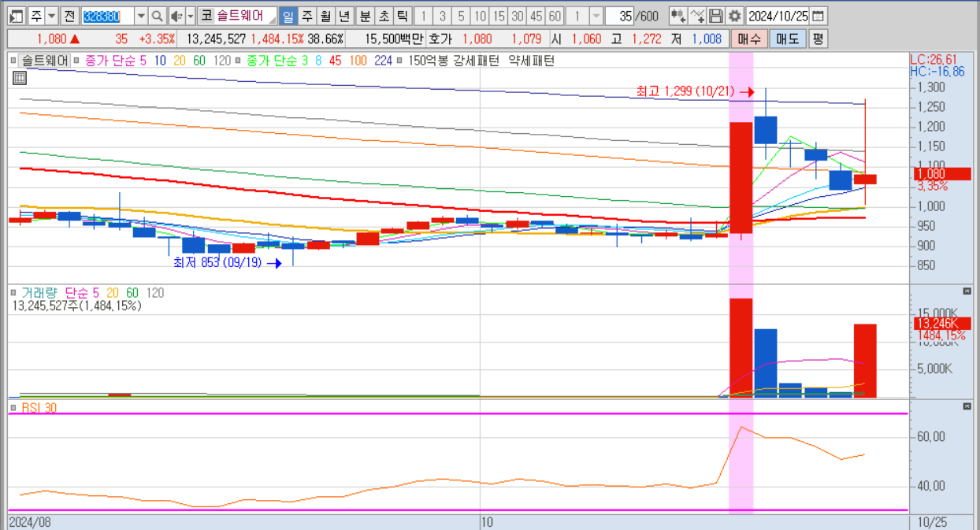The image size is (980, 530).
Task: Expand the sound options arrow
Action: 190,16
